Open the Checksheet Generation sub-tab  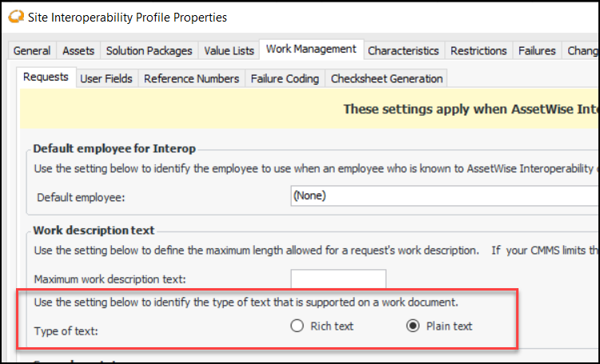387,78
